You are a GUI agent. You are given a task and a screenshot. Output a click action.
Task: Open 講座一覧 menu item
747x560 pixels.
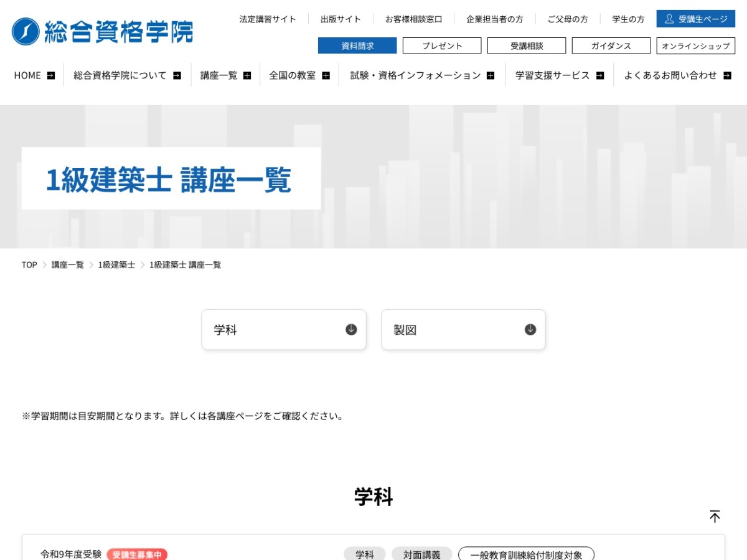coord(225,75)
